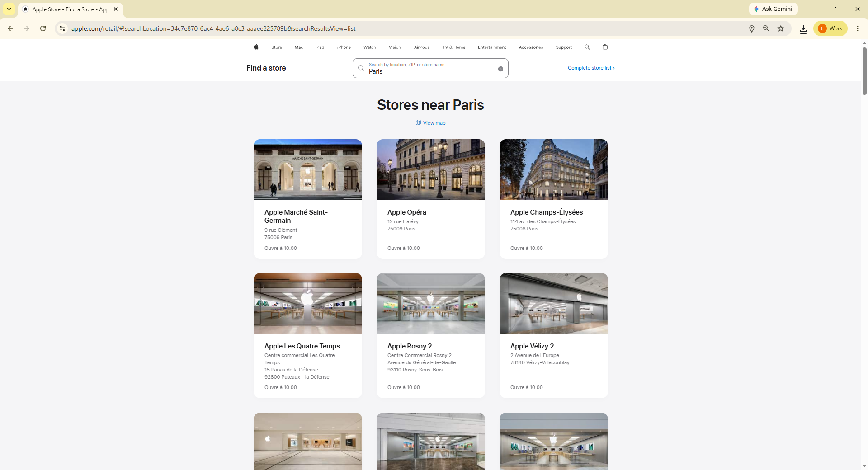Click the View map icon
This screenshot has width=868, height=470.
click(418, 123)
